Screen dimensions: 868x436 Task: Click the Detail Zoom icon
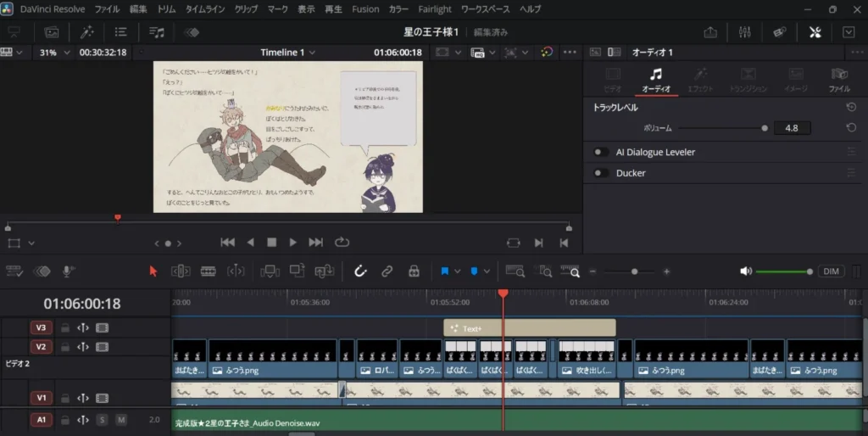543,271
